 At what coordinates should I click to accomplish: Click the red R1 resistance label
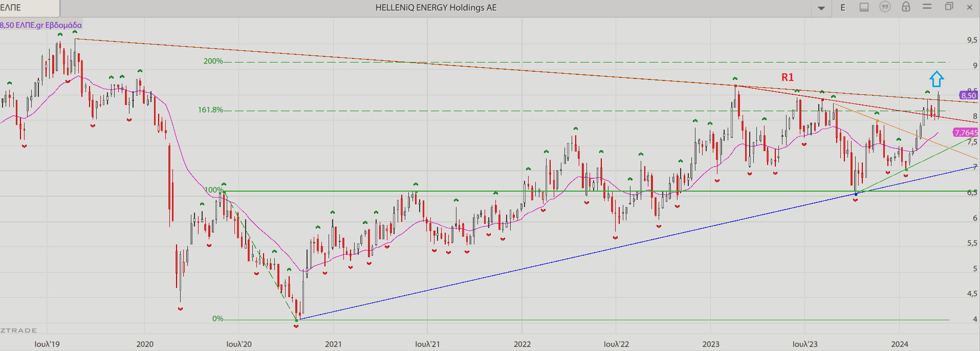(x=788, y=77)
